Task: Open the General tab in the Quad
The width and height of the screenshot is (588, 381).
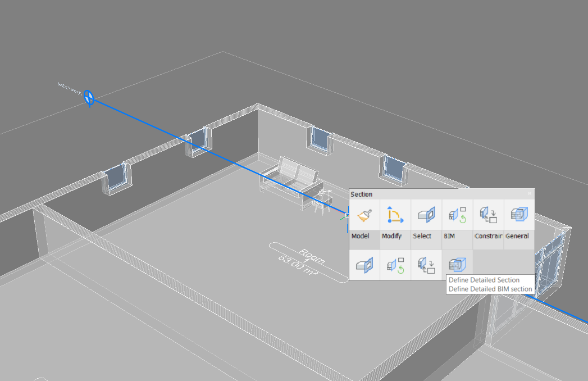Action: (x=517, y=237)
